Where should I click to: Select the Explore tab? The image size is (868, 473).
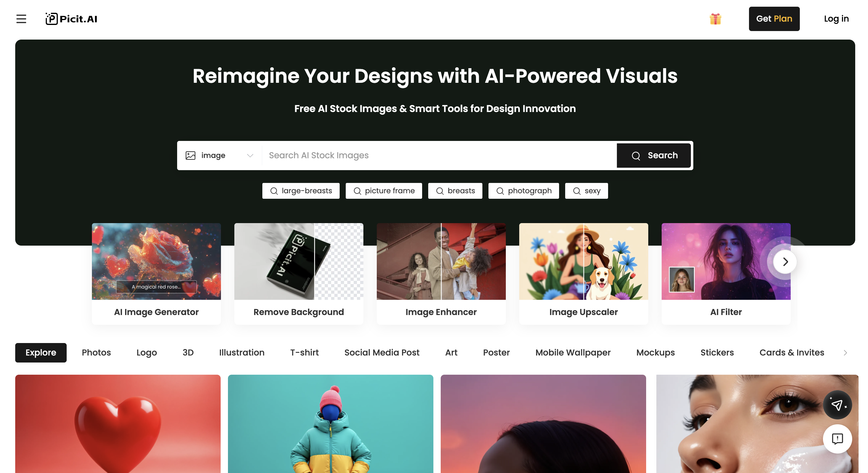41,352
